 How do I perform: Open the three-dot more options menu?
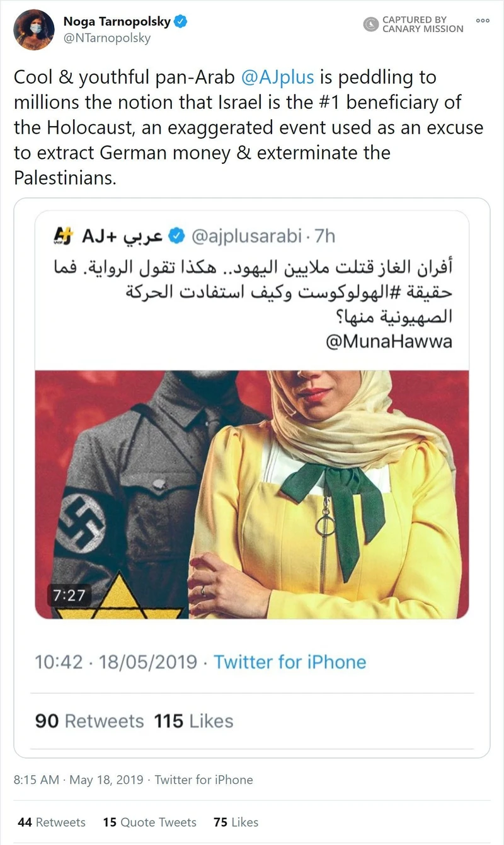(x=482, y=20)
